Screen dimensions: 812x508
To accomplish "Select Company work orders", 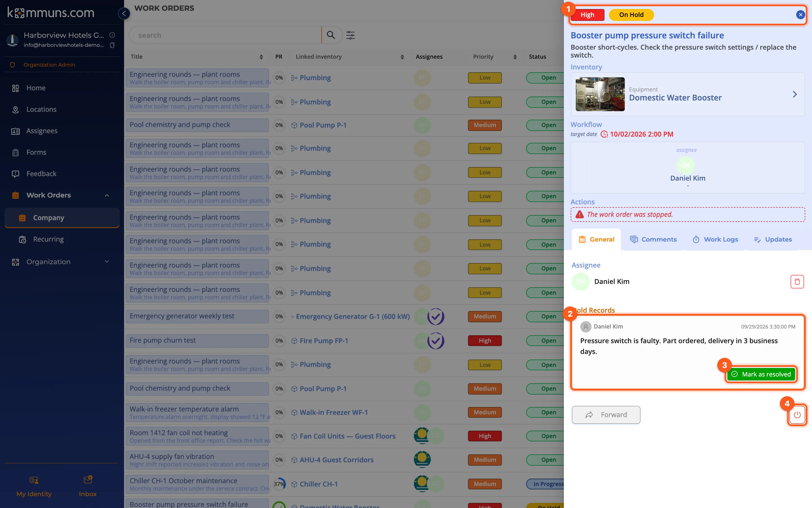I will coord(62,218).
